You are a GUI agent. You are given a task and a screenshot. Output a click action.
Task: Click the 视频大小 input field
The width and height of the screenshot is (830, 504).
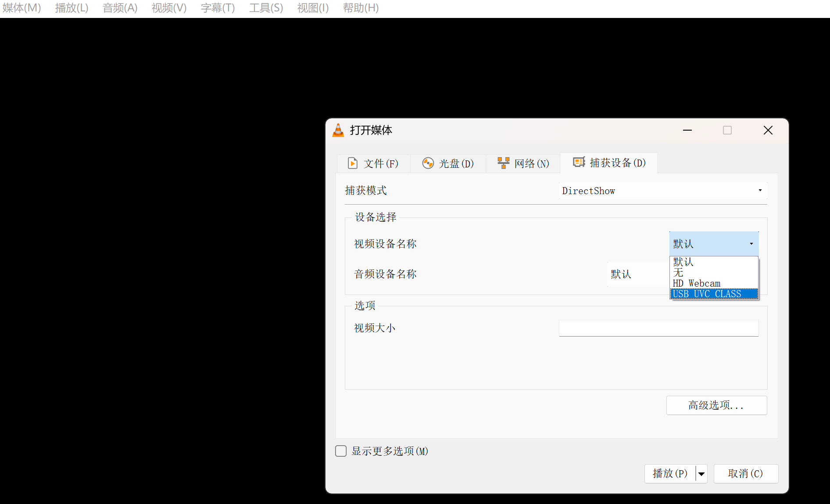tap(658, 328)
